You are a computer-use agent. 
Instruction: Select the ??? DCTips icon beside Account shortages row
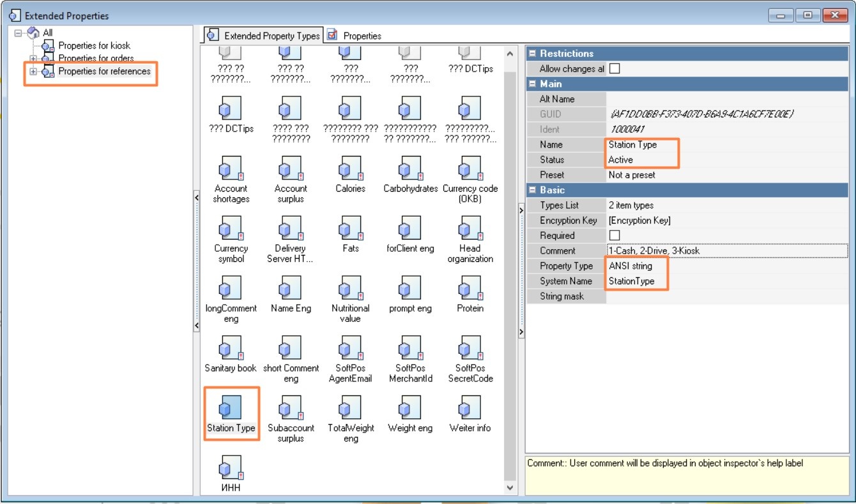pos(231,109)
